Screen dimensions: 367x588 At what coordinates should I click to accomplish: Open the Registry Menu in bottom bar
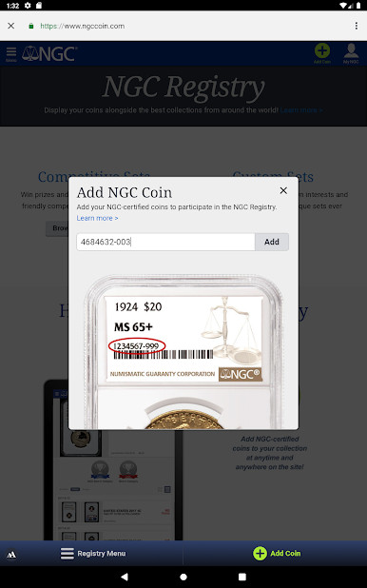pos(93,554)
